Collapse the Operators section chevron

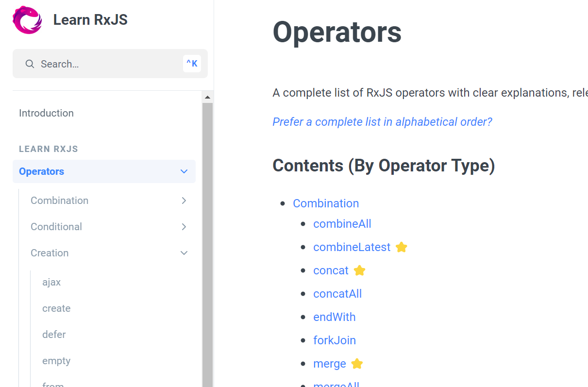pos(184,171)
